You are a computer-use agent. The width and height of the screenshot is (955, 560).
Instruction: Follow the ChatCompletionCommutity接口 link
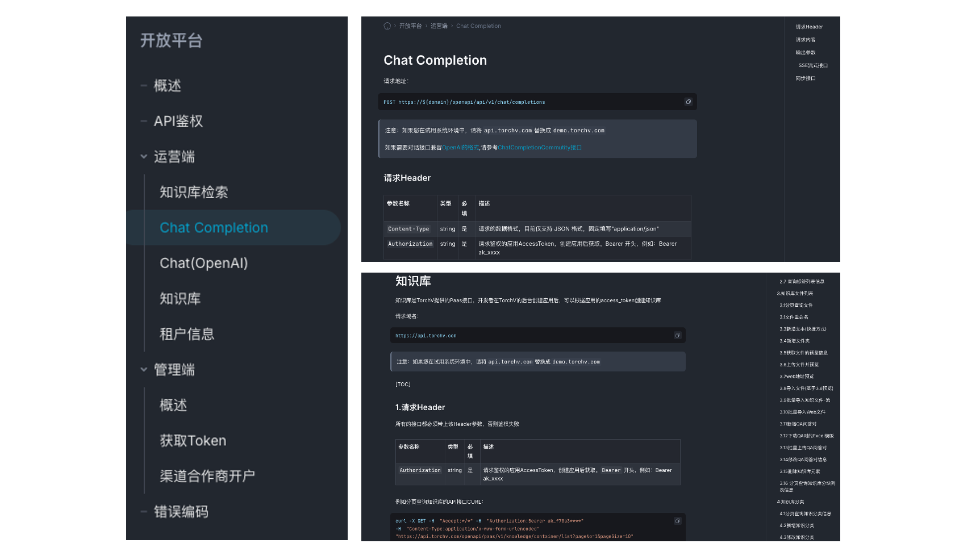tap(540, 148)
